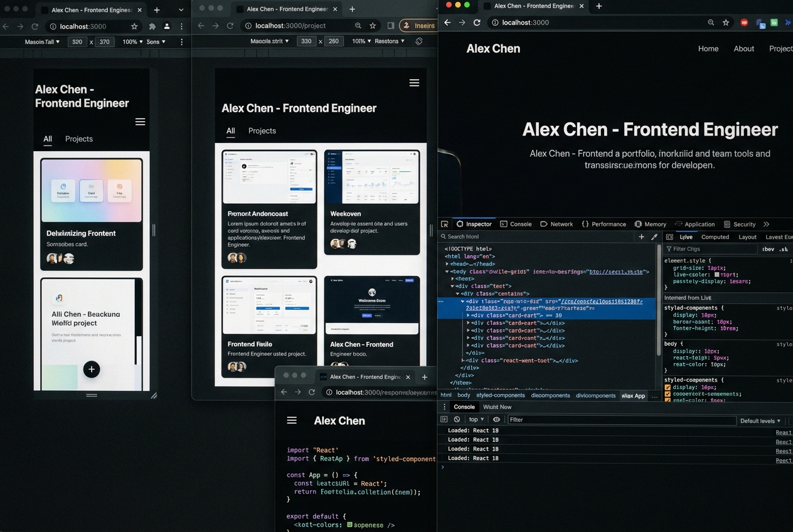Open the Network panel tab
The width and height of the screenshot is (793, 532).
[556, 224]
